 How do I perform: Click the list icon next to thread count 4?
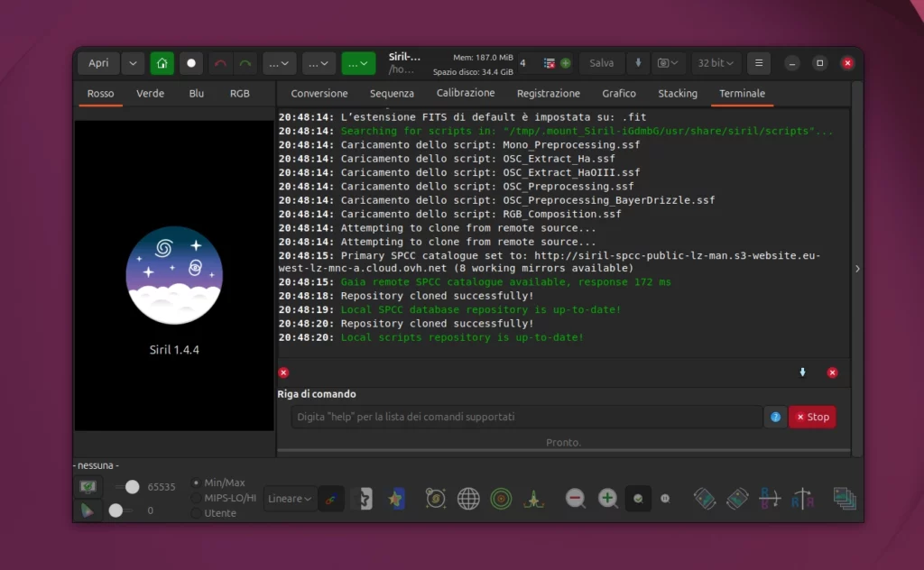click(550, 63)
